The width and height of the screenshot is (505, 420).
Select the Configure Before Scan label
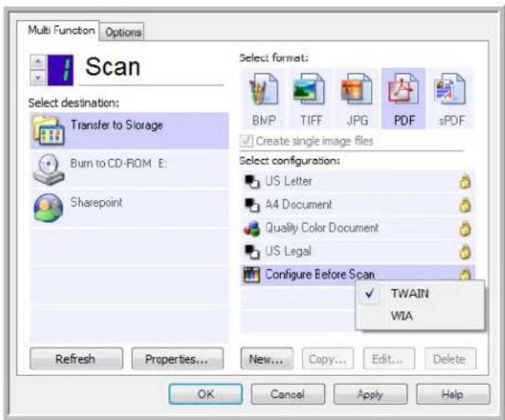[320, 275]
